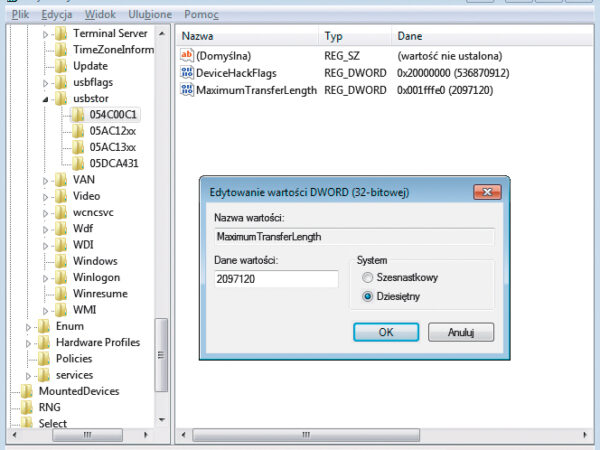The image size is (600, 450).
Task: Click the Hardware Profiles folder icon
Action: 44,342
